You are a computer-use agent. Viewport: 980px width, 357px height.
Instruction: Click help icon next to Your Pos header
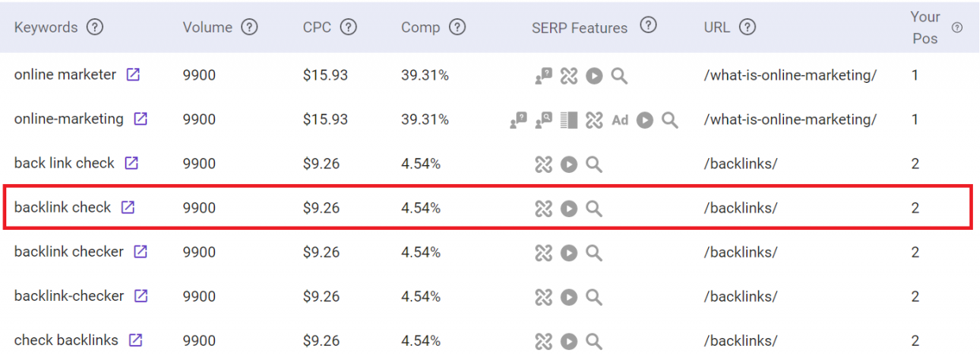point(957,28)
